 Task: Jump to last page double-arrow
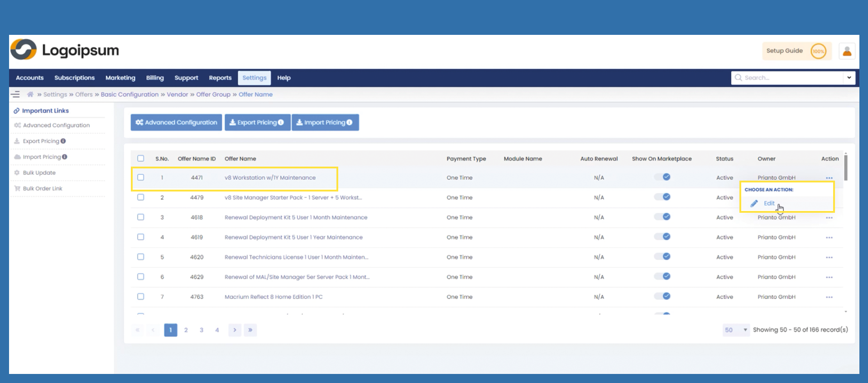click(250, 330)
